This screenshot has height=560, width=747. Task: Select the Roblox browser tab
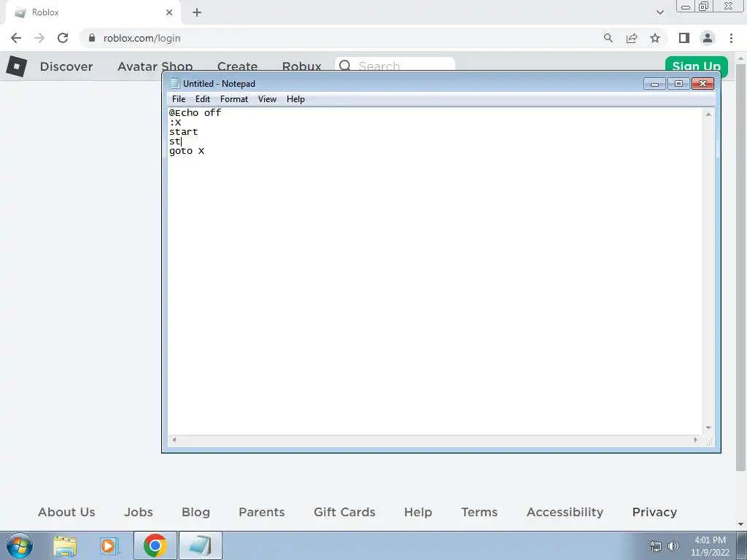(93, 12)
